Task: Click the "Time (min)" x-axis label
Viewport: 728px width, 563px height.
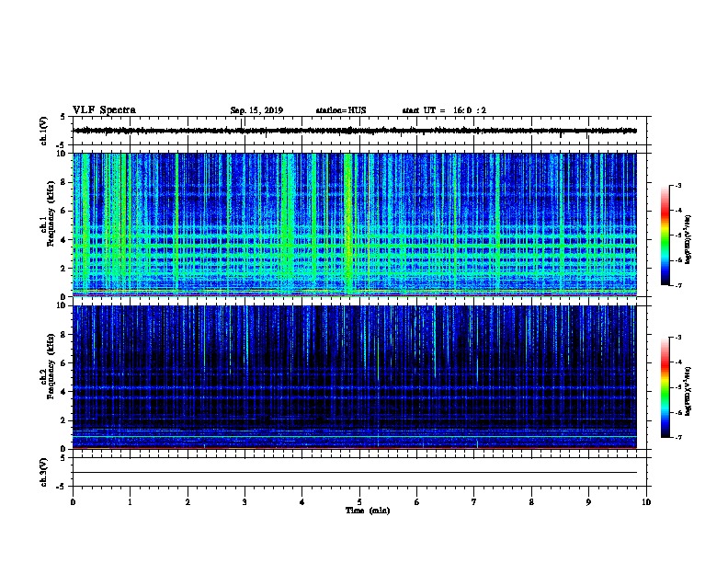Action: pyautogui.click(x=368, y=511)
